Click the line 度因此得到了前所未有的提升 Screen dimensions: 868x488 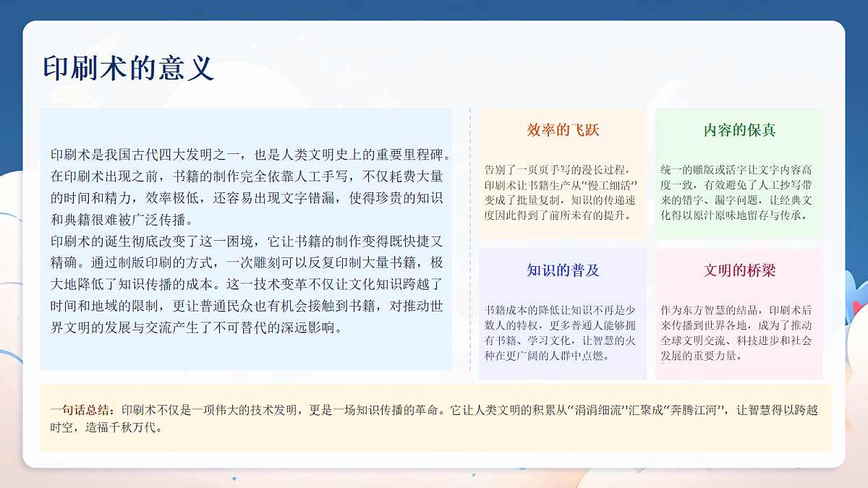coord(557,215)
